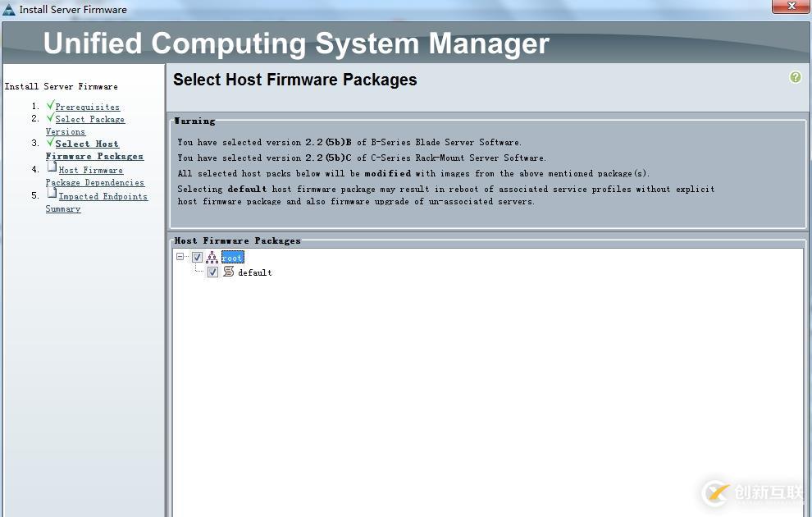
Task: Open the Impacted Endpoints Summary step link
Action: [103, 197]
